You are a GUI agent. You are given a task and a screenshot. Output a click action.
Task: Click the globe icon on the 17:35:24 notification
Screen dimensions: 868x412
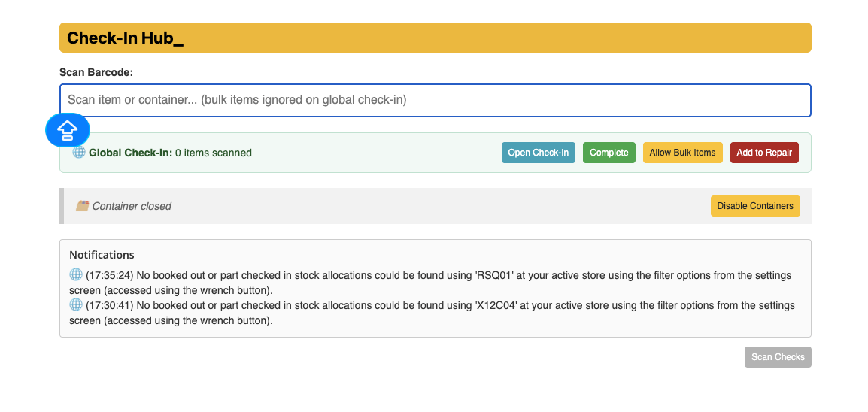[x=76, y=274]
